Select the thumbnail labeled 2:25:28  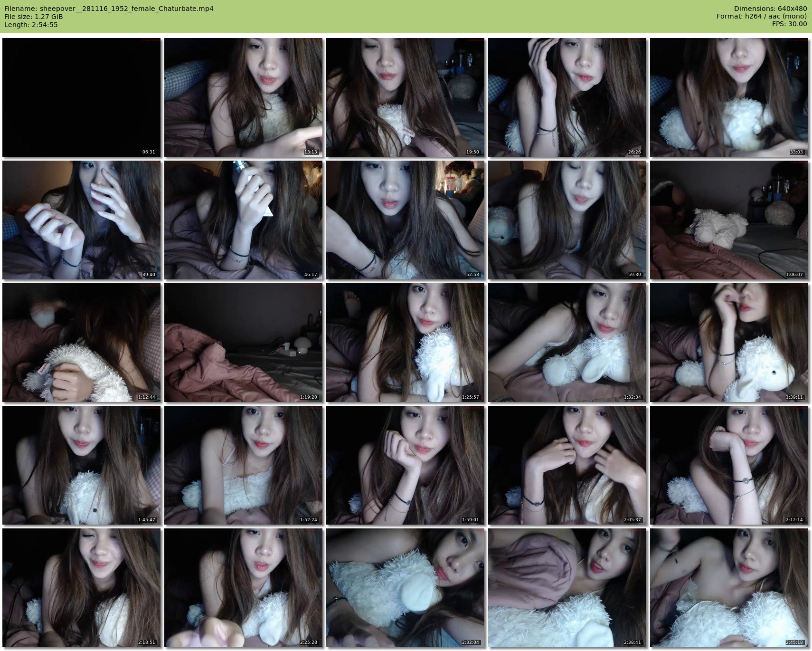point(243,588)
